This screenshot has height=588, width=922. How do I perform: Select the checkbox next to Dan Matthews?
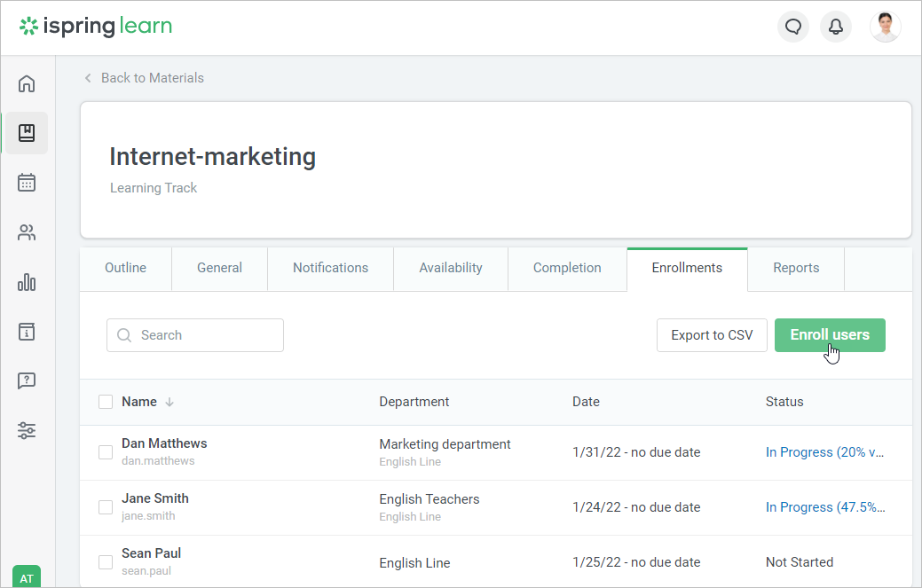point(105,451)
